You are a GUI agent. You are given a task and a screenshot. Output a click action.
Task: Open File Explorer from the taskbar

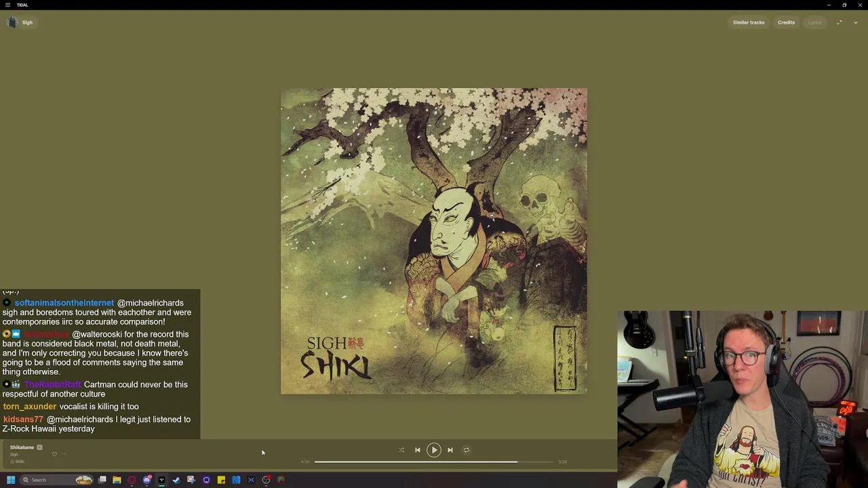point(117,480)
